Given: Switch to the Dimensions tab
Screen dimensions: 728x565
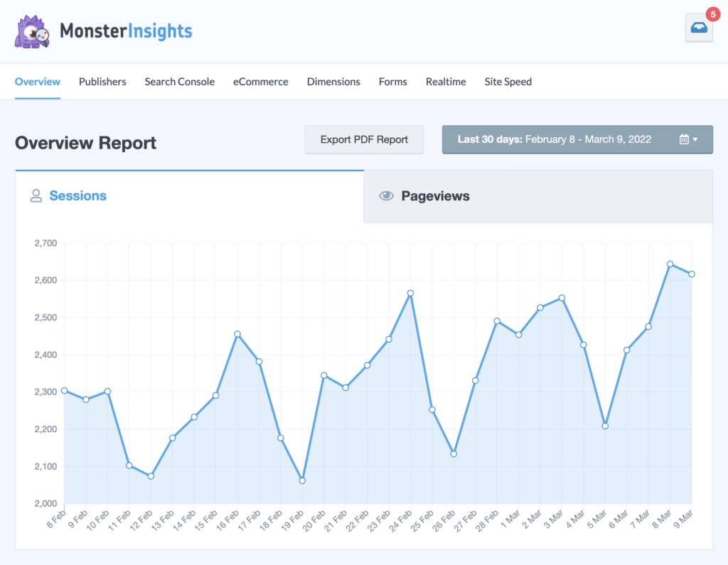Looking at the screenshot, I should pos(333,82).
